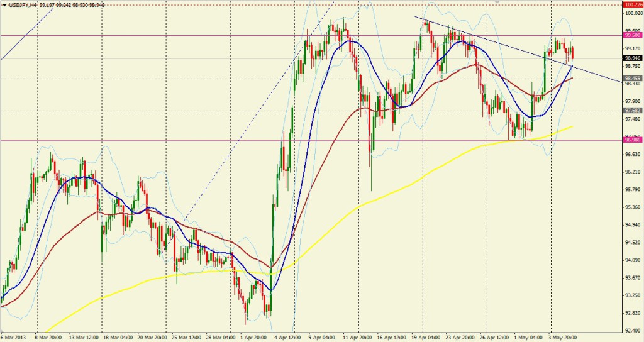644x342 pixels.
Task: Select the red 100.226 price label
Action: coord(631,4)
